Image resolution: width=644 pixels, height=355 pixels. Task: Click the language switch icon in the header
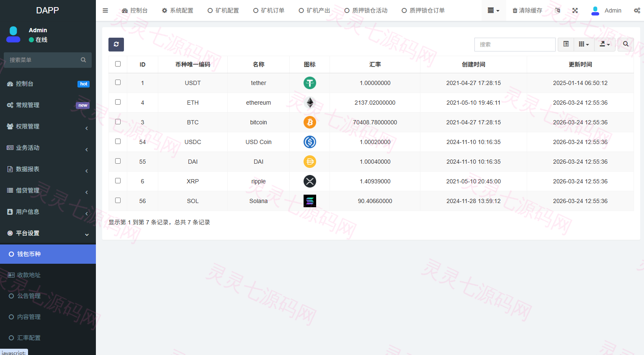pos(557,10)
